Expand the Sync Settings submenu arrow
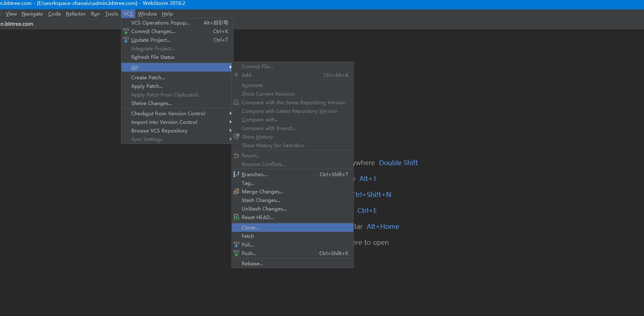 pyautogui.click(x=231, y=139)
